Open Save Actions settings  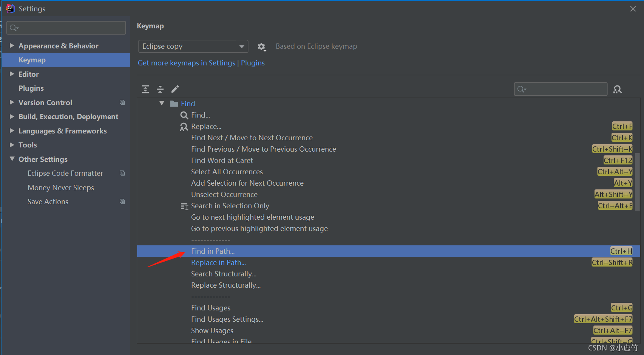tap(48, 202)
